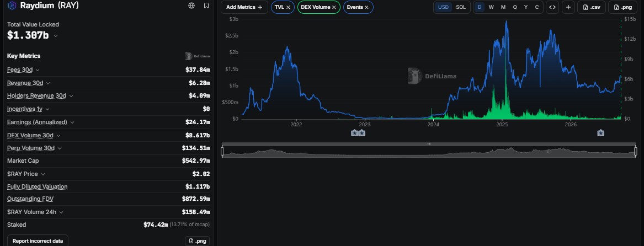This screenshot has width=644, height=246.
Task: Select quarterly Q interval
Action: pos(515,7)
